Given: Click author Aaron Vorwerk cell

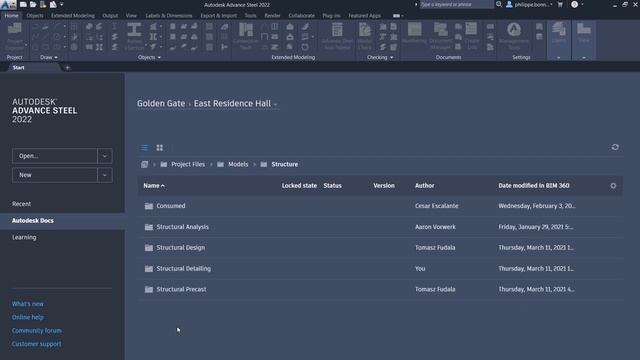Looking at the screenshot, I should click(435, 227).
